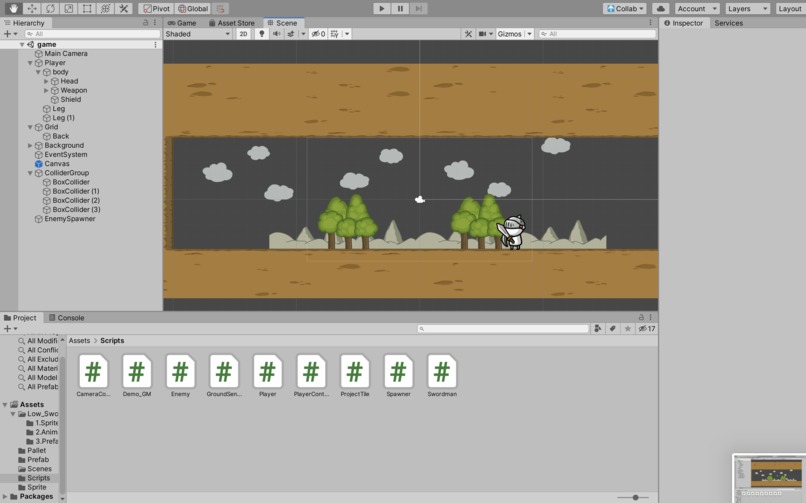
Task: Toggle scene grid visibility
Action: [335, 34]
